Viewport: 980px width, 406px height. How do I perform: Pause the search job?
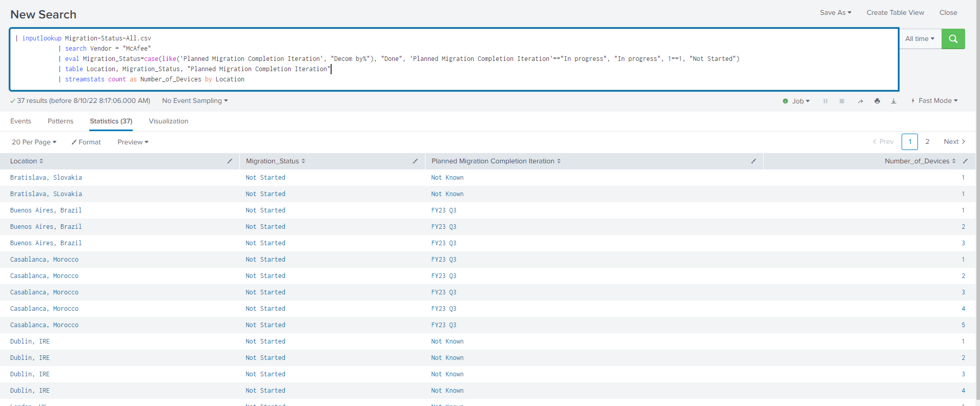pos(825,101)
